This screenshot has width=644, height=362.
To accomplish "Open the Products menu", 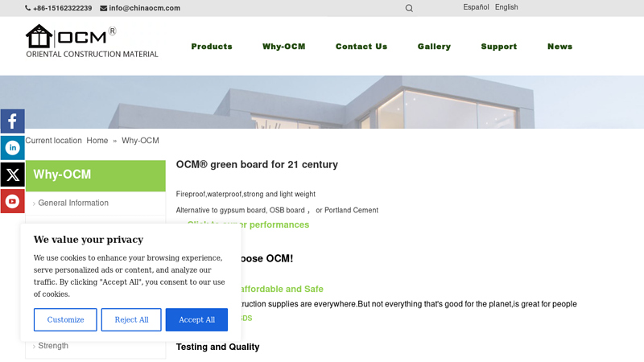I will pyautogui.click(x=212, y=47).
